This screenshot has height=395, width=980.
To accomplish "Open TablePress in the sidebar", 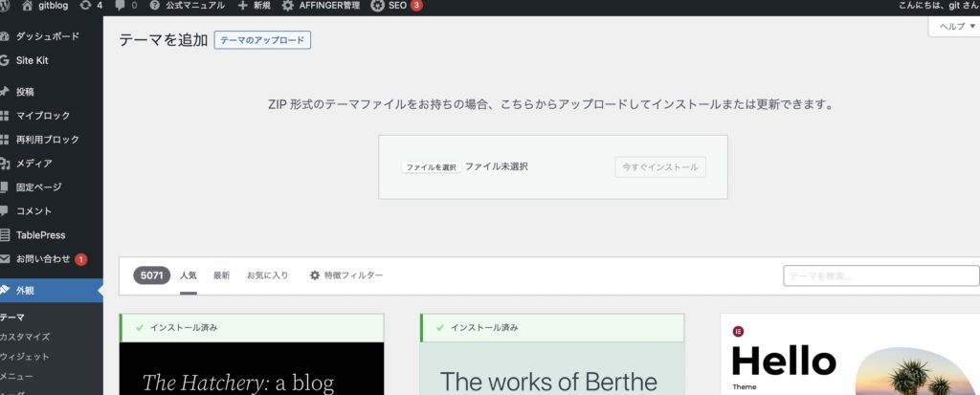I will point(40,235).
